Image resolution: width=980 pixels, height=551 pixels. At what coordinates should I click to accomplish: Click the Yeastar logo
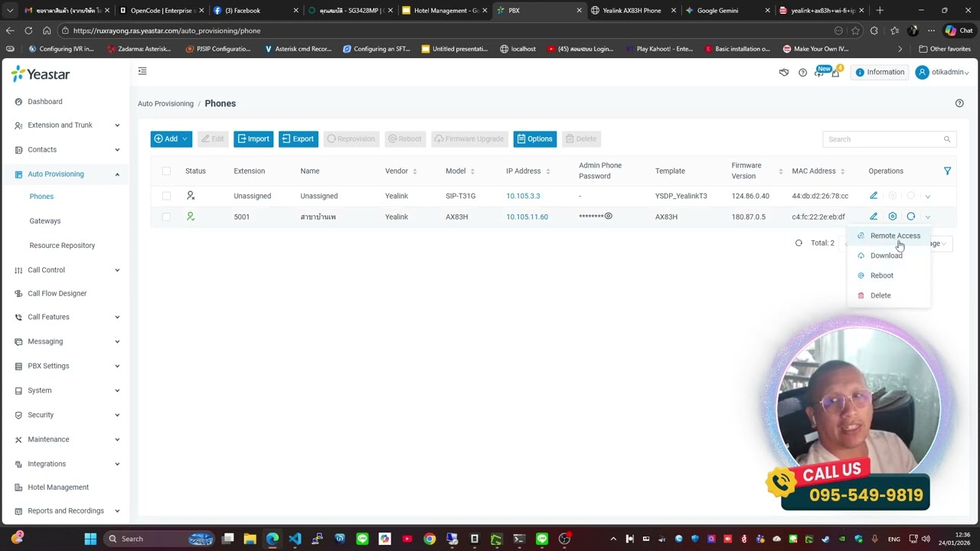click(x=41, y=74)
